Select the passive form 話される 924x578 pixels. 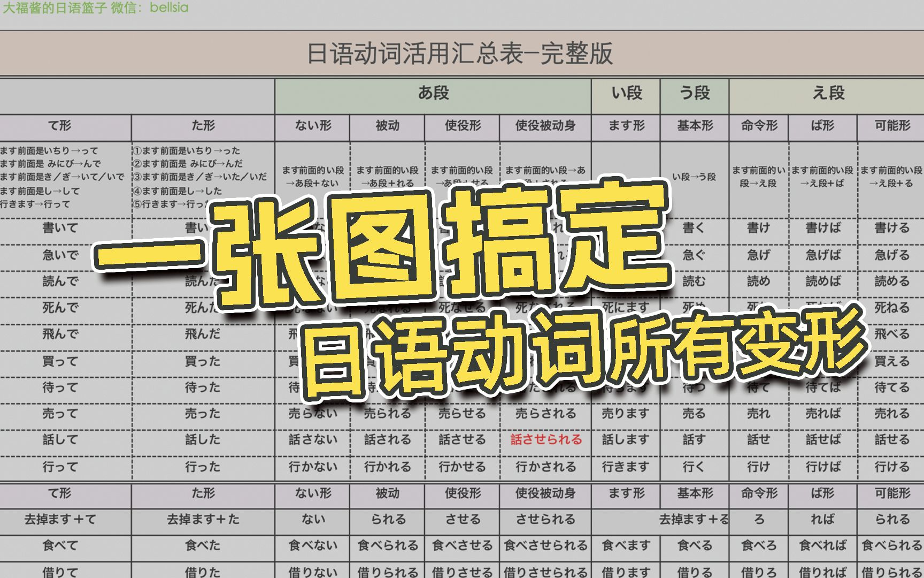click(x=388, y=440)
